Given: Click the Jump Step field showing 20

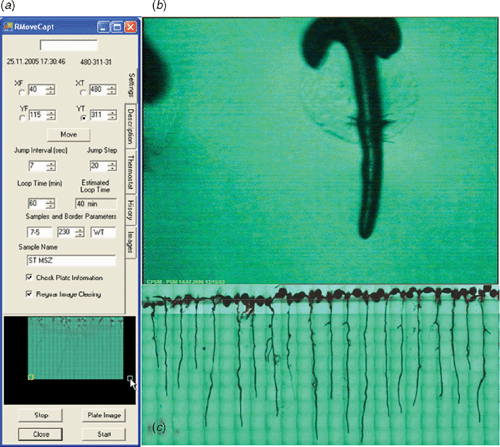Looking at the screenshot, I should pyautogui.click(x=99, y=166).
